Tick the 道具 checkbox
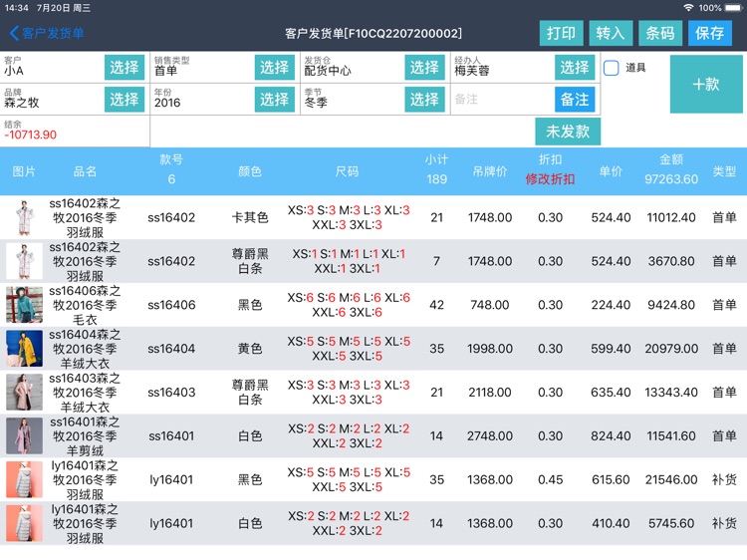 pyautogui.click(x=612, y=68)
